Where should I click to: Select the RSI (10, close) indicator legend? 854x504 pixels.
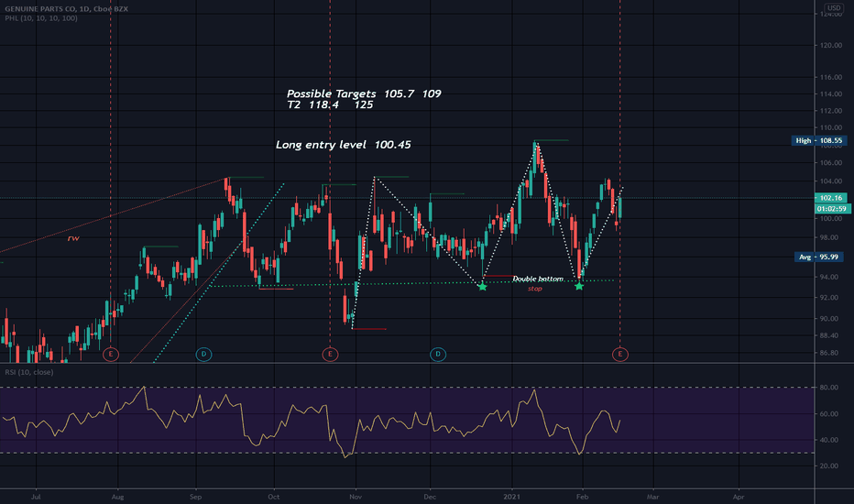coord(29,372)
